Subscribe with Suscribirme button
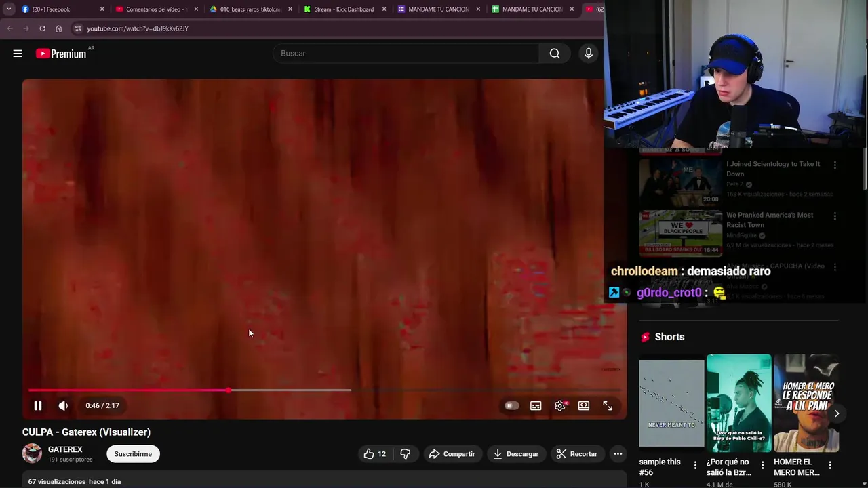The height and width of the screenshot is (488, 868). click(133, 454)
